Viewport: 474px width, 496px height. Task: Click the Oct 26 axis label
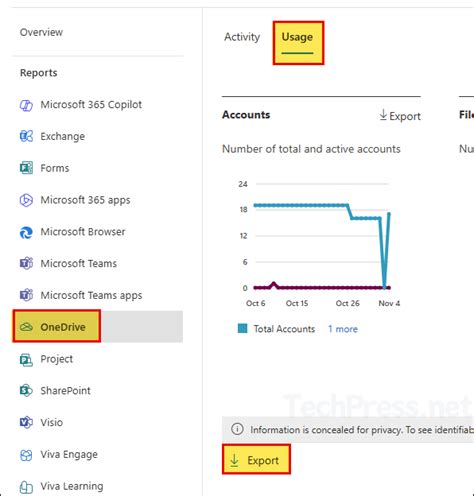coord(347,303)
